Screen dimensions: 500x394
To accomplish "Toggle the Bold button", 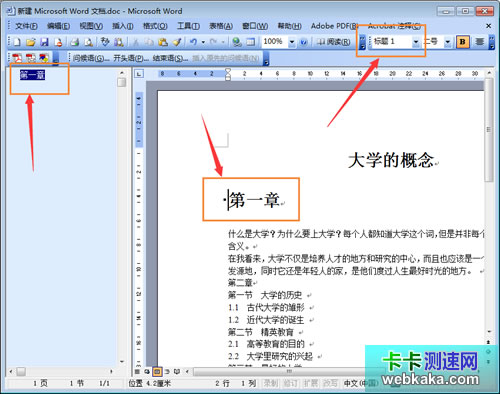I will 462,42.
